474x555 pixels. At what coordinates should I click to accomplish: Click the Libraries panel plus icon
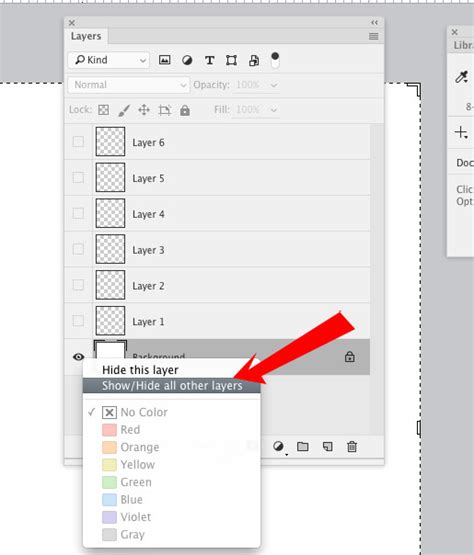[461, 133]
